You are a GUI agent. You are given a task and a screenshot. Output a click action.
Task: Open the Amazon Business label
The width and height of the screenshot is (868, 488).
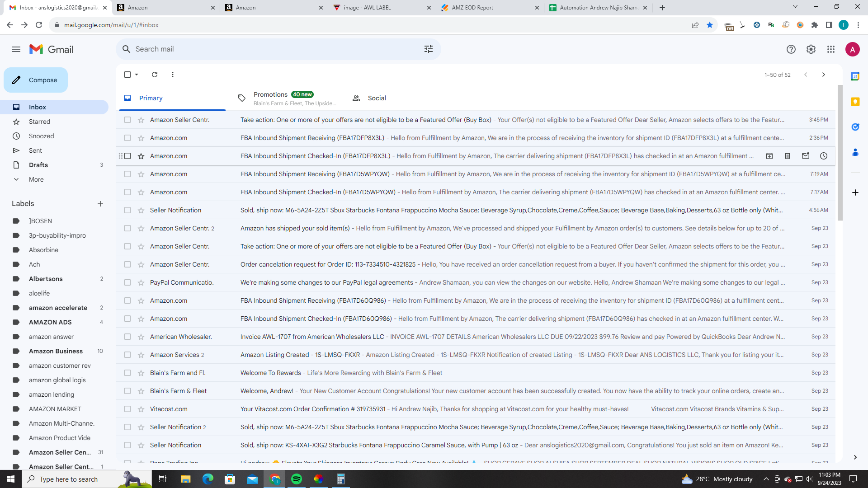click(x=56, y=351)
